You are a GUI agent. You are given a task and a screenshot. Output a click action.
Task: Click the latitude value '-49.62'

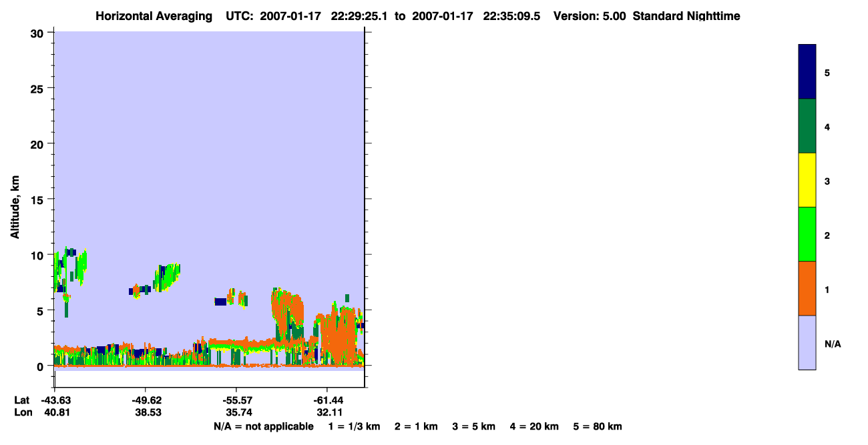146,400
